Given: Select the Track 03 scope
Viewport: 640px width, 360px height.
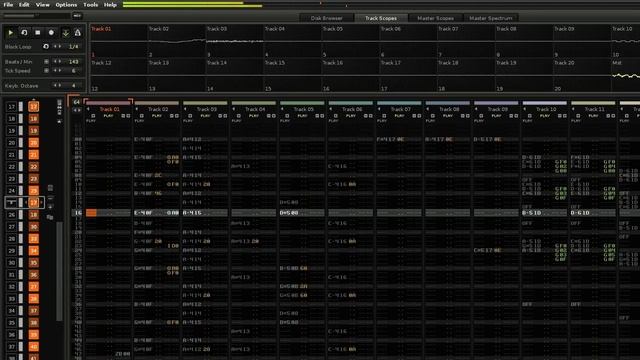Looking at the screenshot, I should (234, 41).
